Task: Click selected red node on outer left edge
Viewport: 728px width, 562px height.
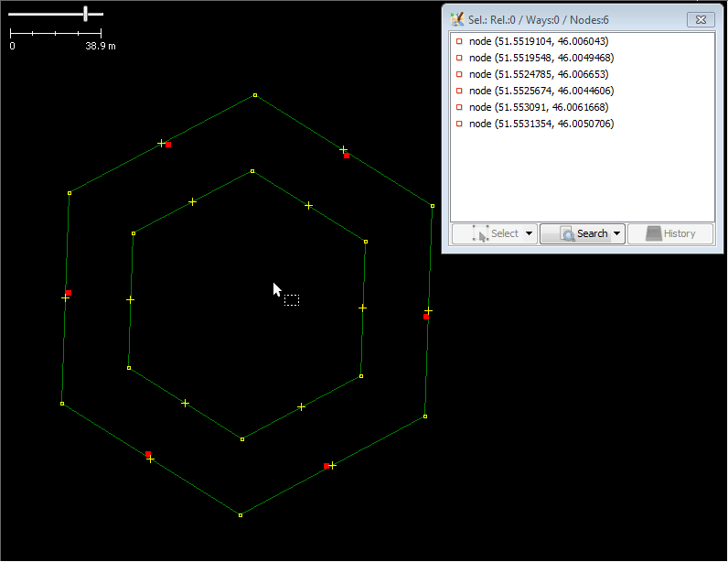Action: click(x=69, y=293)
